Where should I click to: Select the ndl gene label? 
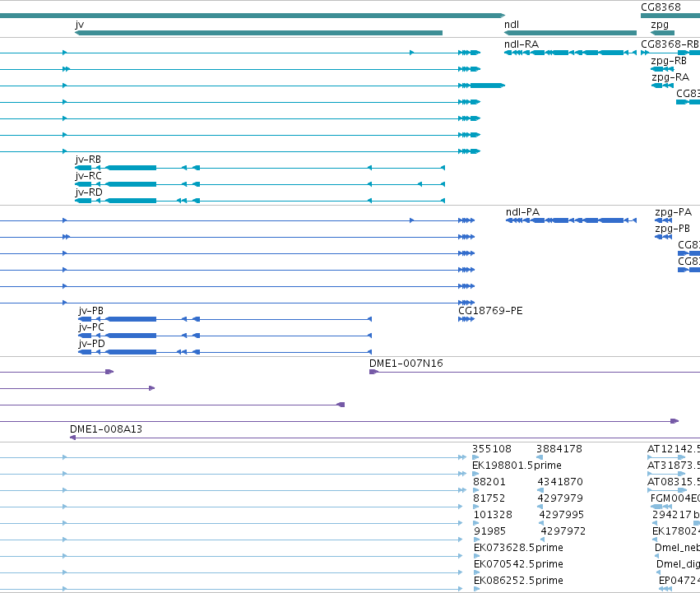pos(511,25)
